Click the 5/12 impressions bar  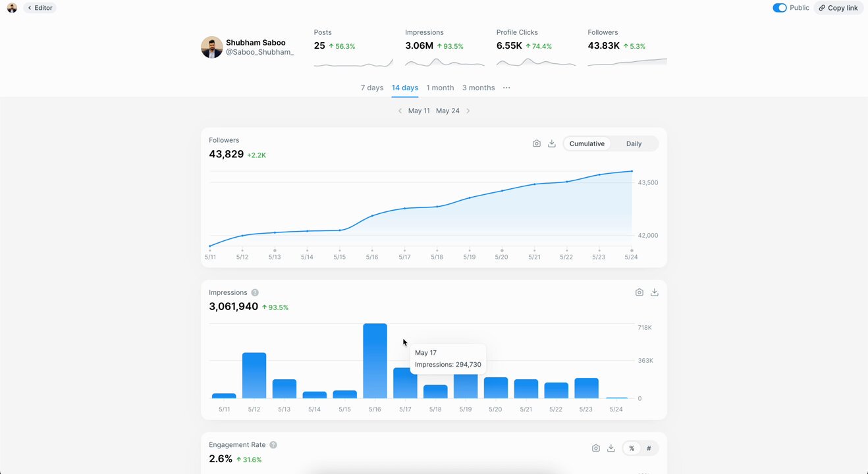(x=254, y=375)
